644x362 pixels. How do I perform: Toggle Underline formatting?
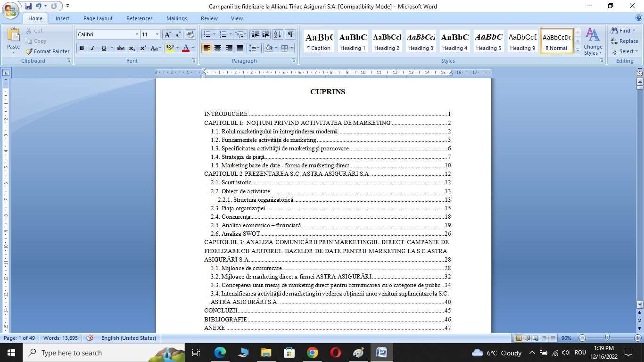(x=103, y=48)
